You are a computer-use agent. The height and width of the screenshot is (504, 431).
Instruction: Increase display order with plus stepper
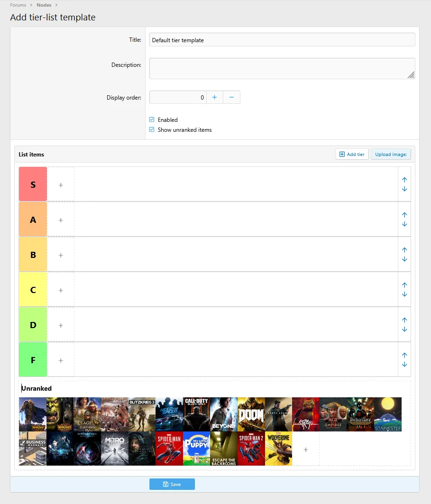(x=215, y=97)
